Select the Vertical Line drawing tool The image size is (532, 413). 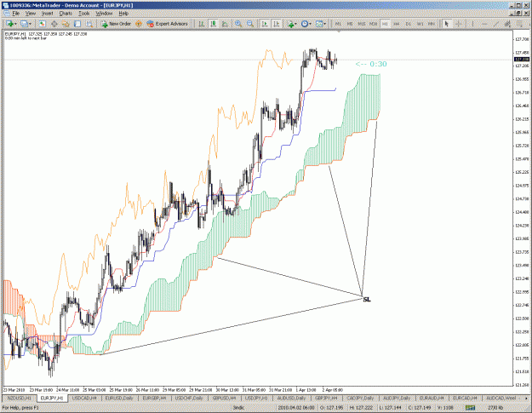[472, 24]
